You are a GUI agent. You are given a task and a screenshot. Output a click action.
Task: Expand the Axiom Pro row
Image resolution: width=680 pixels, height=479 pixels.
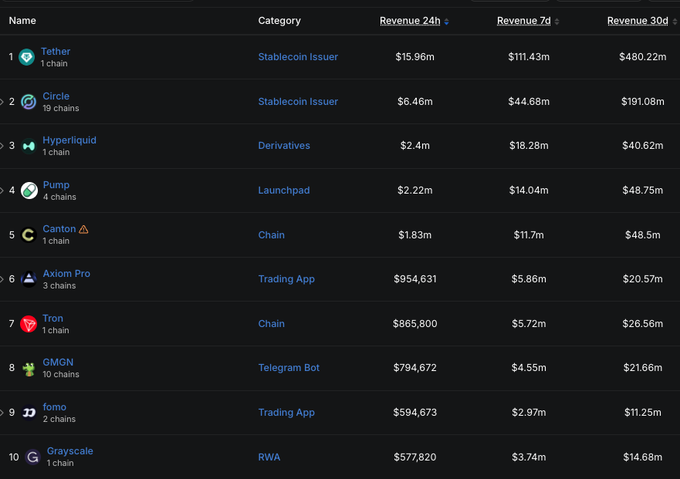(2, 279)
